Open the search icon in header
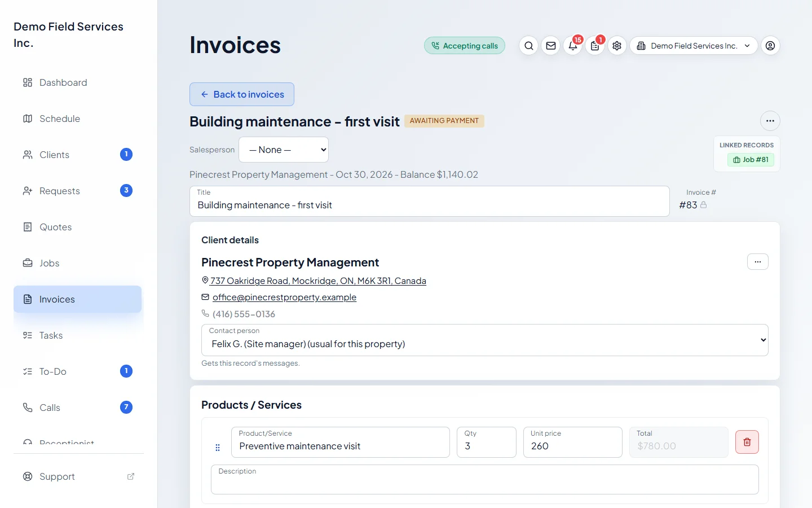Image resolution: width=812 pixels, height=508 pixels. click(x=528, y=46)
